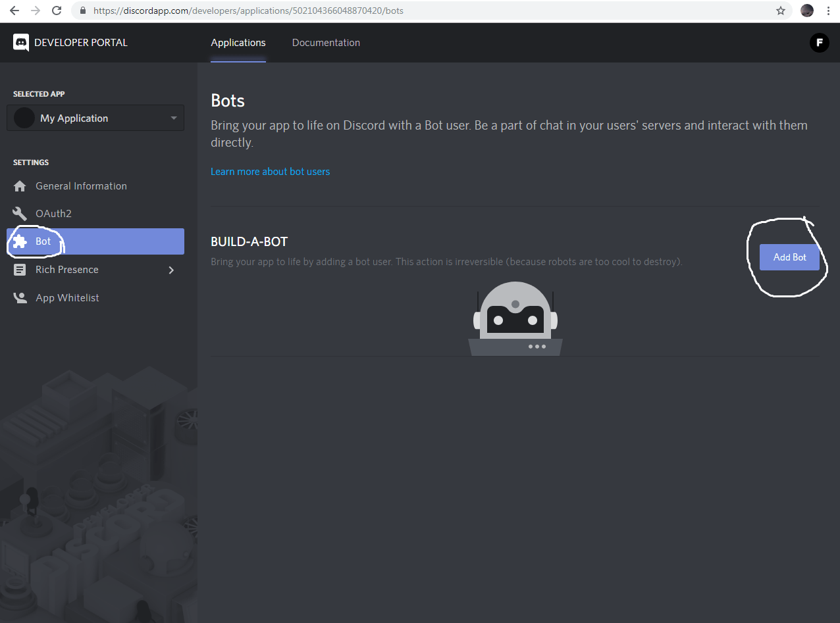
Task: Click the App Whitelist person icon
Action: click(x=20, y=298)
